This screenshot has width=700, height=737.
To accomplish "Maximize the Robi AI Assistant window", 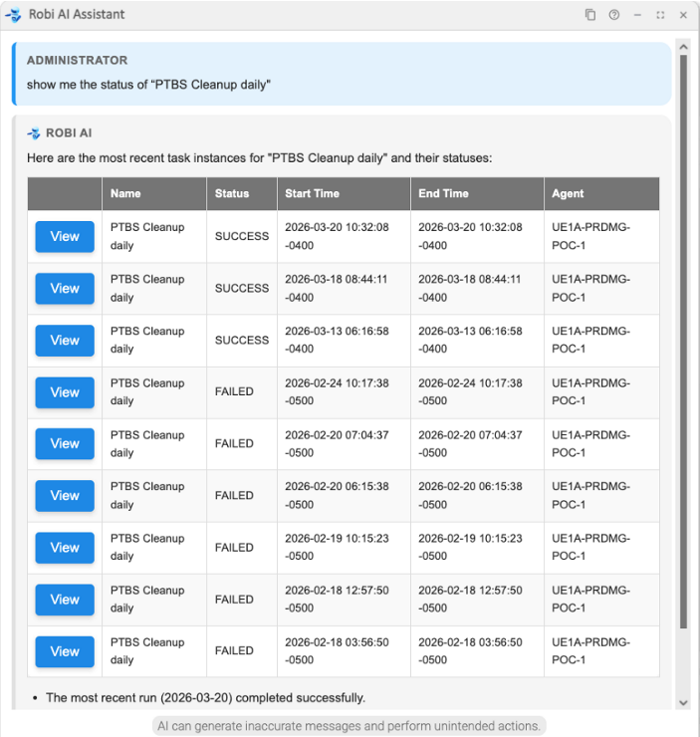I will 660,15.
